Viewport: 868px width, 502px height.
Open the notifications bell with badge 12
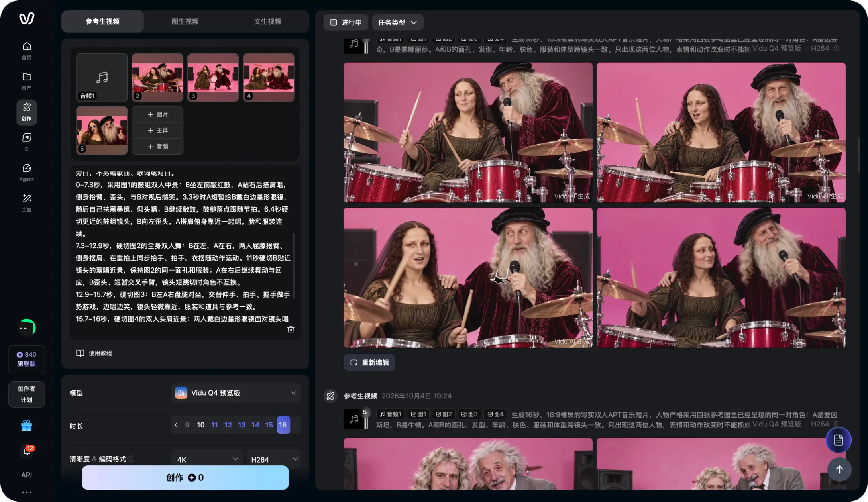coord(27,451)
